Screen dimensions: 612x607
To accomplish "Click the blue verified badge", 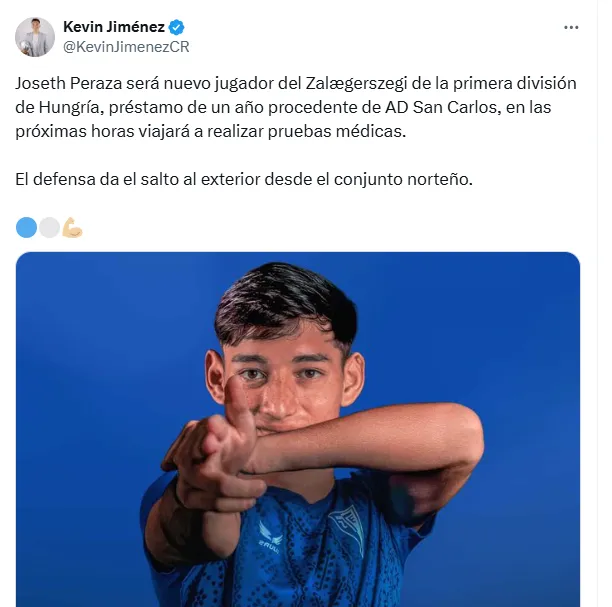I will coord(176,27).
